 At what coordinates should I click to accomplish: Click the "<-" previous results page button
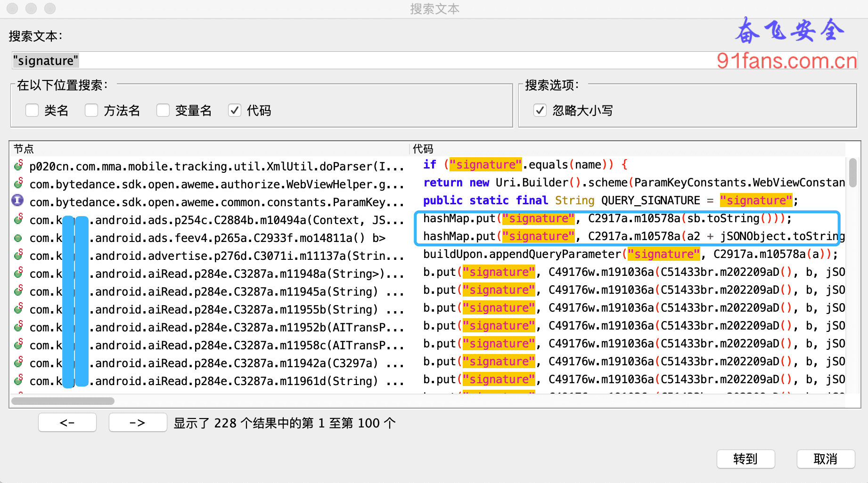click(x=67, y=422)
